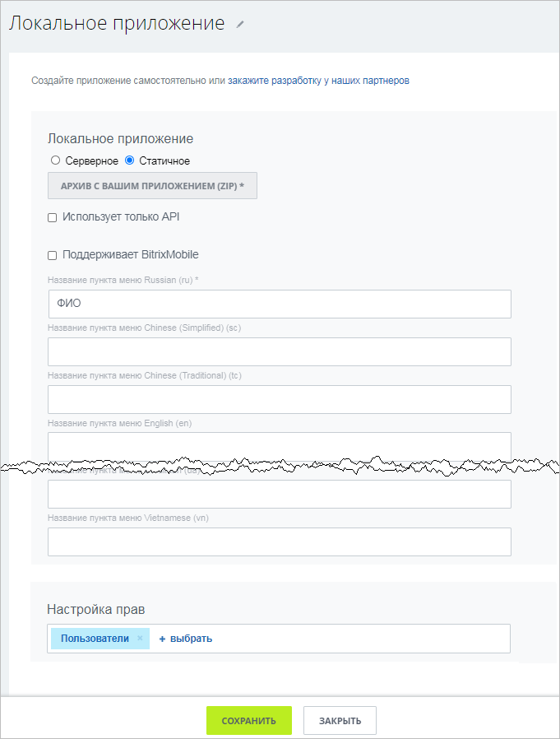Enable the Поддерживает BitrixMobile checkbox
The width and height of the screenshot is (560, 739).
pos(53,255)
